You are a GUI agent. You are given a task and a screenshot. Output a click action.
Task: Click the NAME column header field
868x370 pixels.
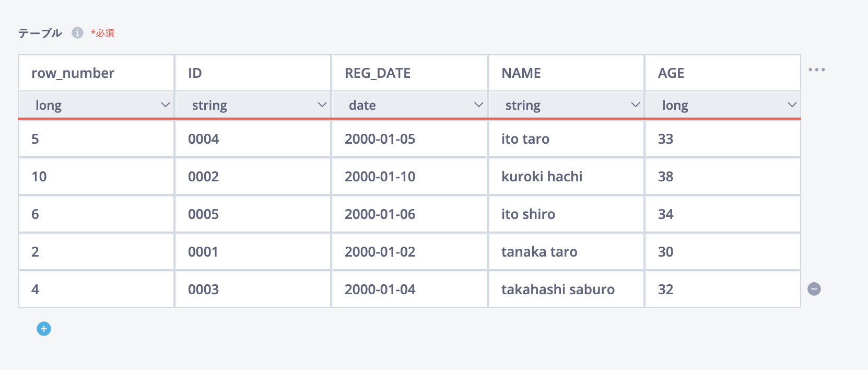[x=567, y=73]
